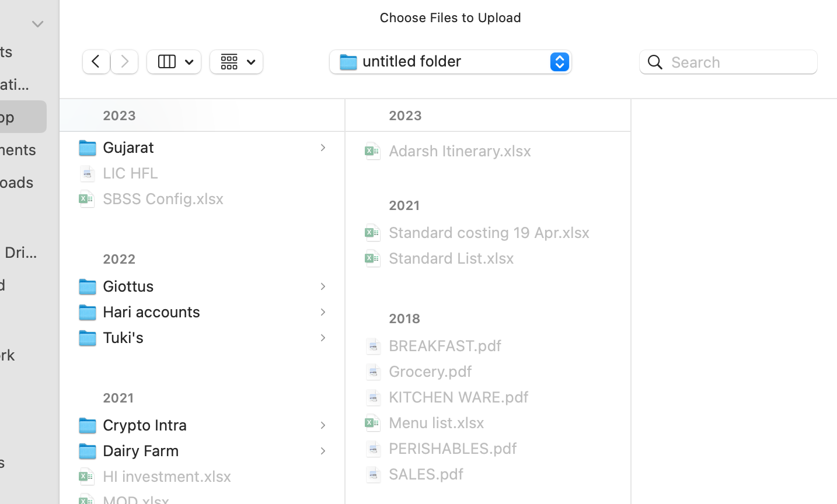
Task: Click the SBSS Config.xlsx file icon
Action: pyautogui.click(x=87, y=199)
